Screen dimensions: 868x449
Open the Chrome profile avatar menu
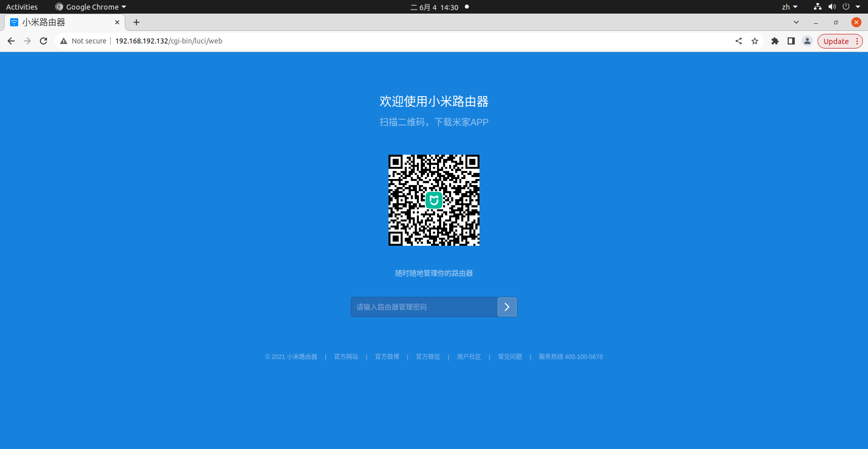coord(807,41)
